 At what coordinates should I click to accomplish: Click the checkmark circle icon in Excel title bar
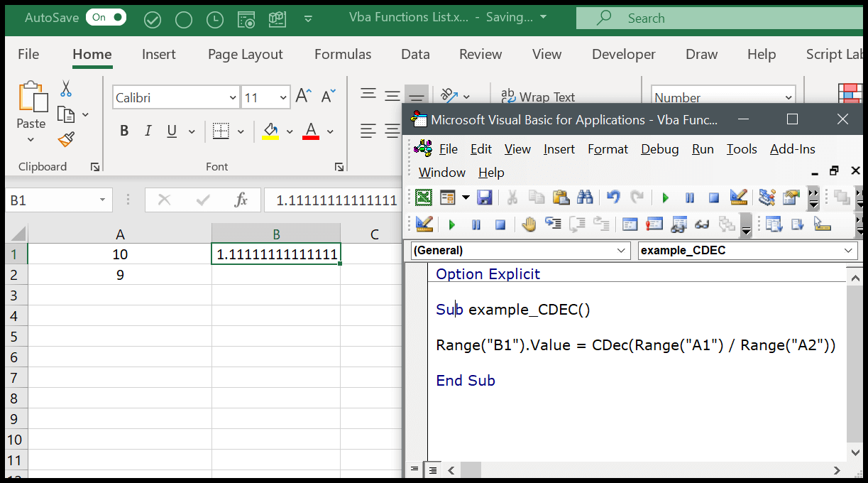tap(153, 20)
